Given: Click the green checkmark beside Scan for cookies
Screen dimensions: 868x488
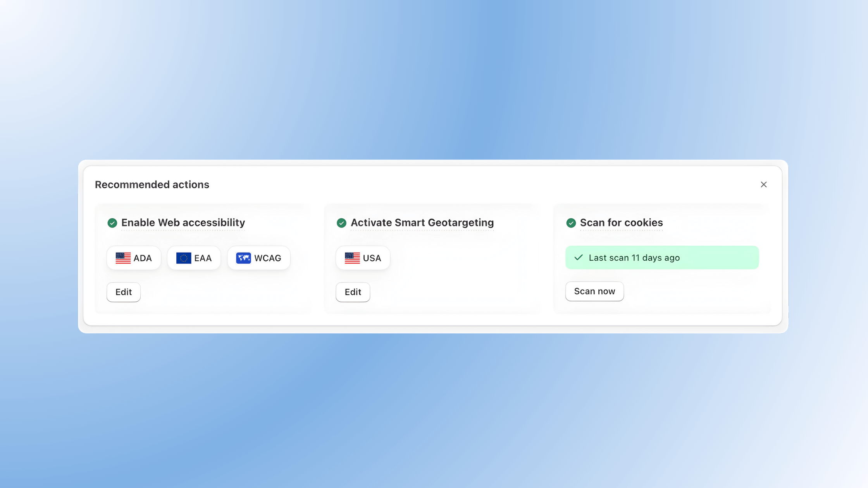Looking at the screenshot, I should click(x=571, y=223).
